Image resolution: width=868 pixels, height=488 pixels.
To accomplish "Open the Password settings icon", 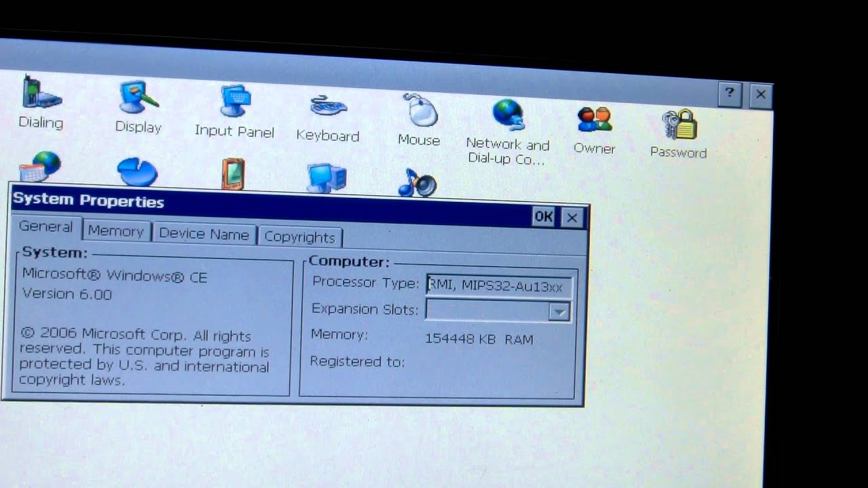I will pos(678,134).
